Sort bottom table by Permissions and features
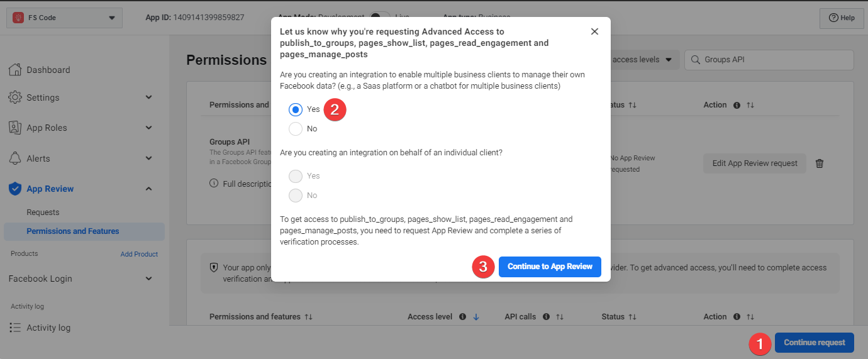Image resolution: width=868 pixels, height=359 pixels. click(308, 317)
